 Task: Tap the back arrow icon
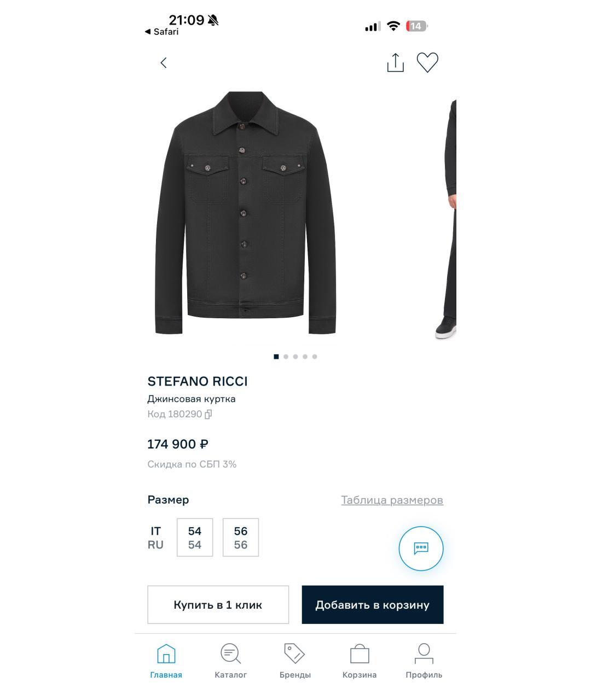163,63
